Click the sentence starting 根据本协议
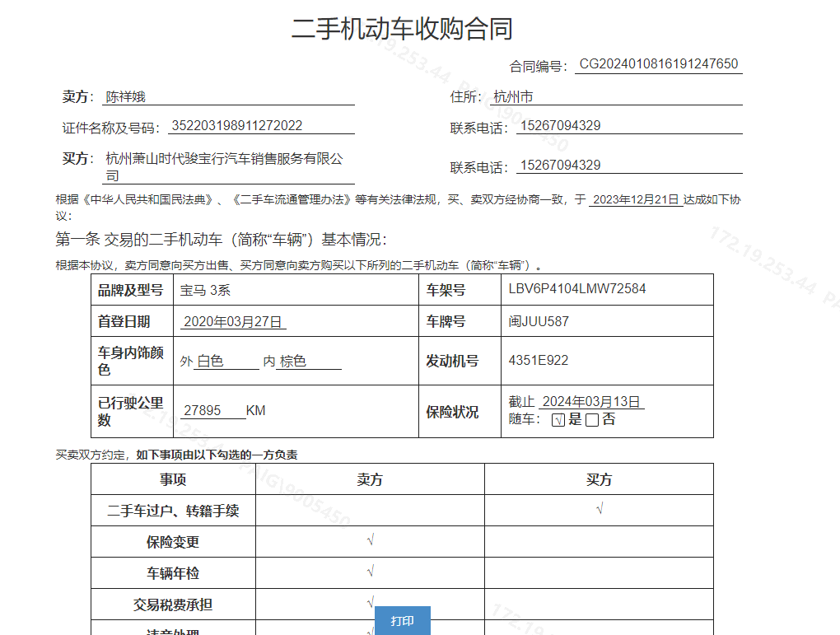The height and width of the screenshot is (635, 840). tap(298, 265)
